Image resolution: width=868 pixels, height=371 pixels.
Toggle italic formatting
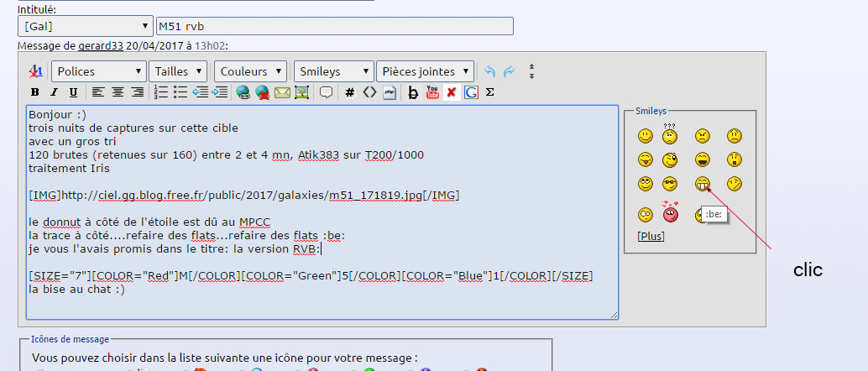(x=54, y=92)
